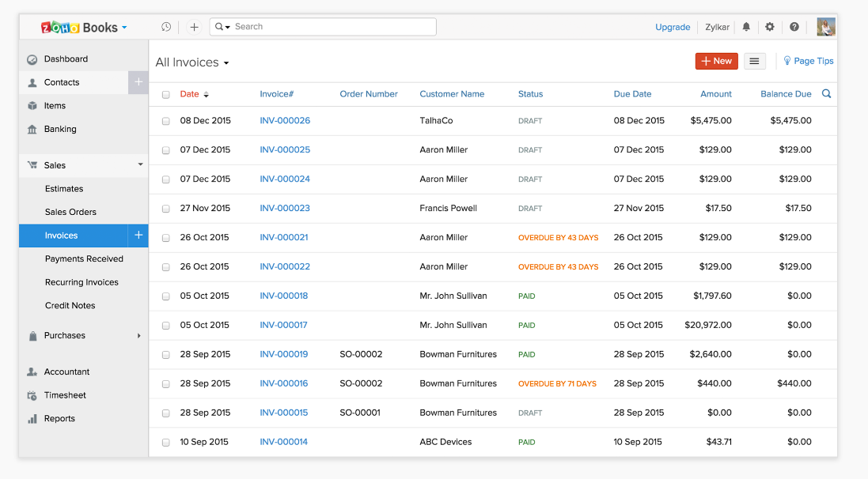Expand the Purchases sidebar section

point(139,336)
